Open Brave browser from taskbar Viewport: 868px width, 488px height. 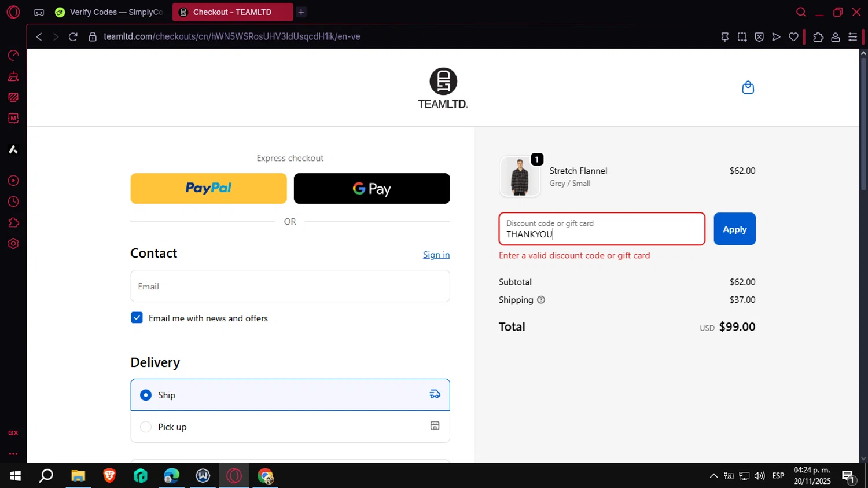click(109, 476)
